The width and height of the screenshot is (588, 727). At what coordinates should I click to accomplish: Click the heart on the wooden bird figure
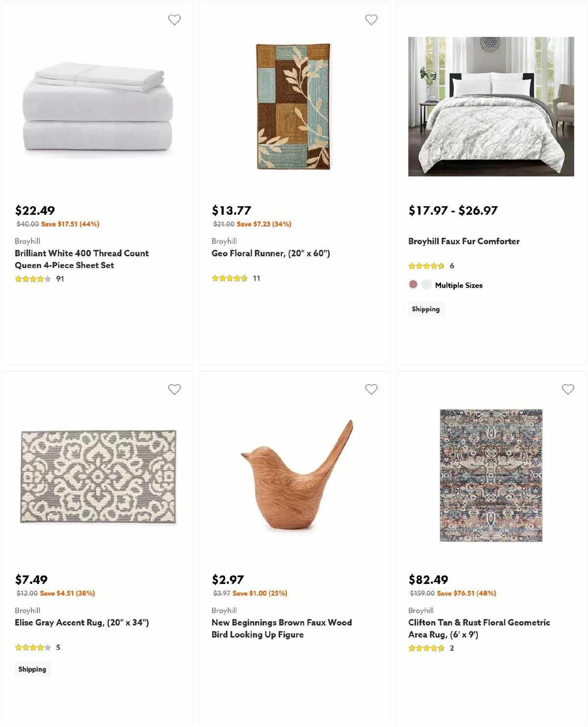coord(371,388)
